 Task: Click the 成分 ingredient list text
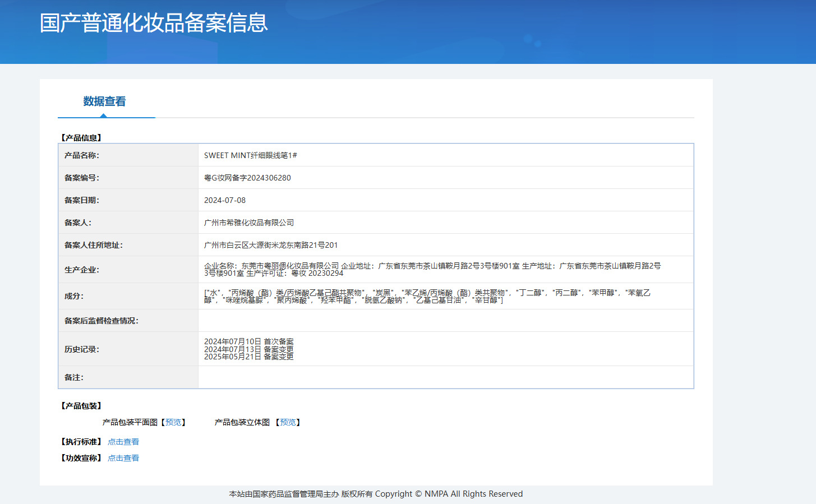coord(427,296)
